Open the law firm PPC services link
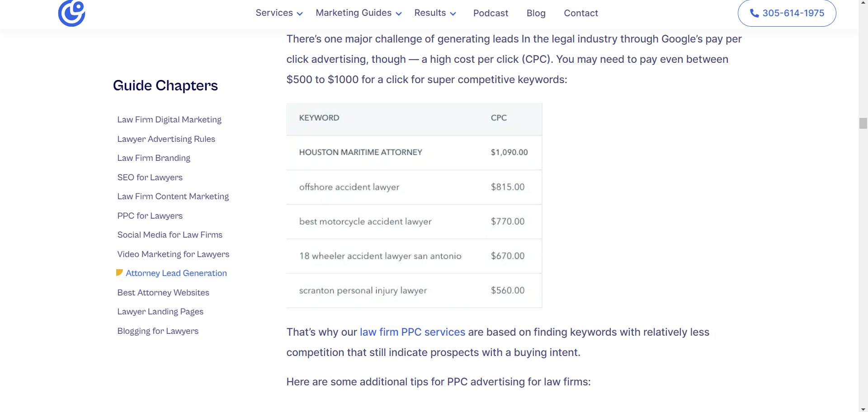868x412 pixels. pyautogui.click(x=412, y=332)
